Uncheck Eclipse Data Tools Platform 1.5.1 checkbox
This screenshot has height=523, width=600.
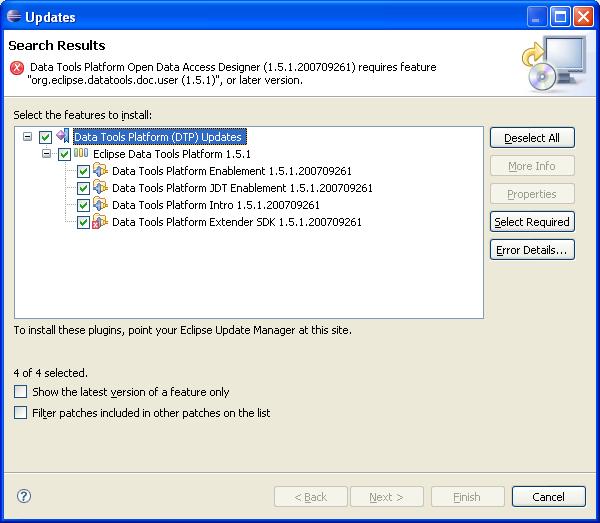[64, 154]
